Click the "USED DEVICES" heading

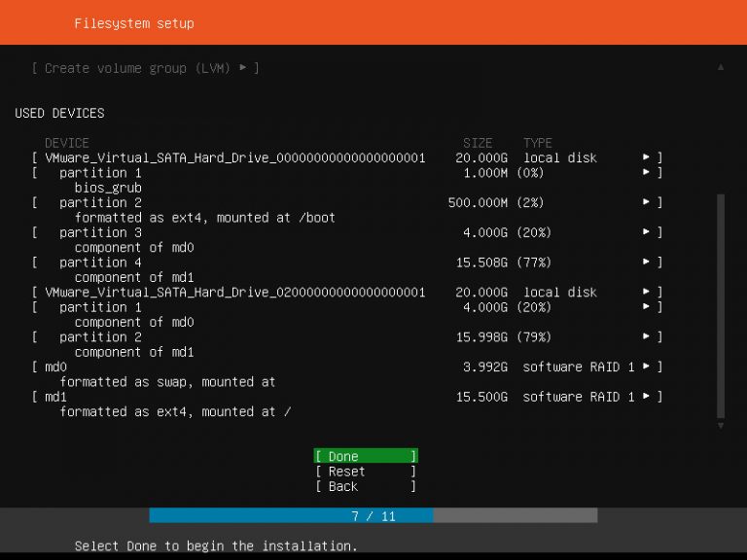(59, 113)
